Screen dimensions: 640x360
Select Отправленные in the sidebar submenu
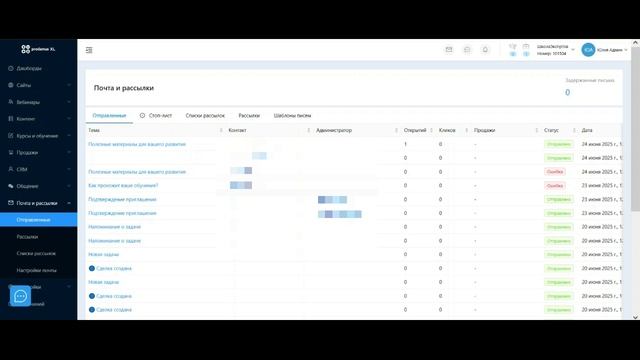[x=38, y=220]
